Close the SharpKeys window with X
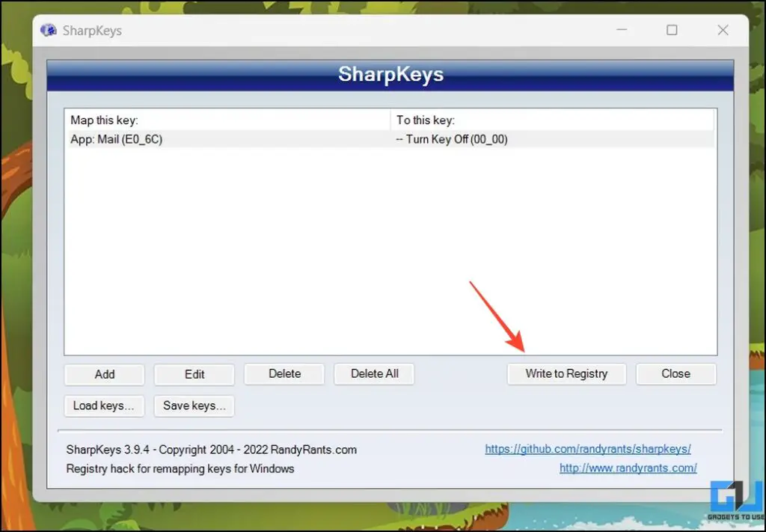 723,30
